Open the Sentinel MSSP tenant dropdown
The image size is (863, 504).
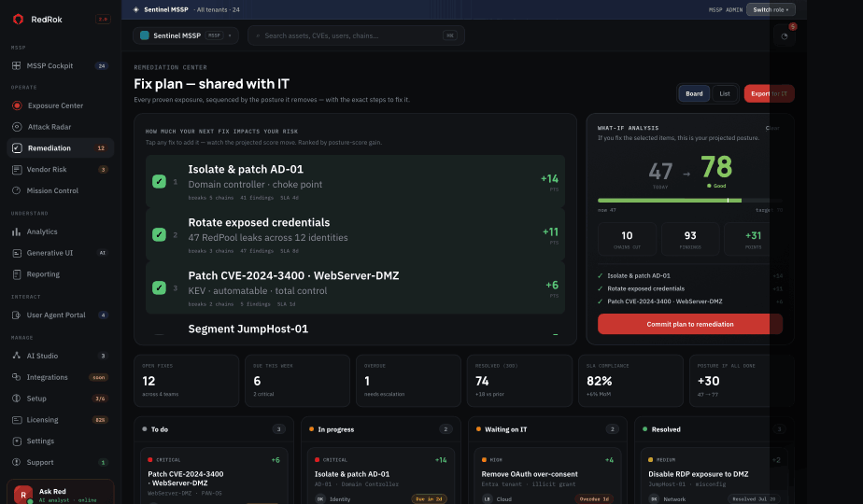click(186, 35)
